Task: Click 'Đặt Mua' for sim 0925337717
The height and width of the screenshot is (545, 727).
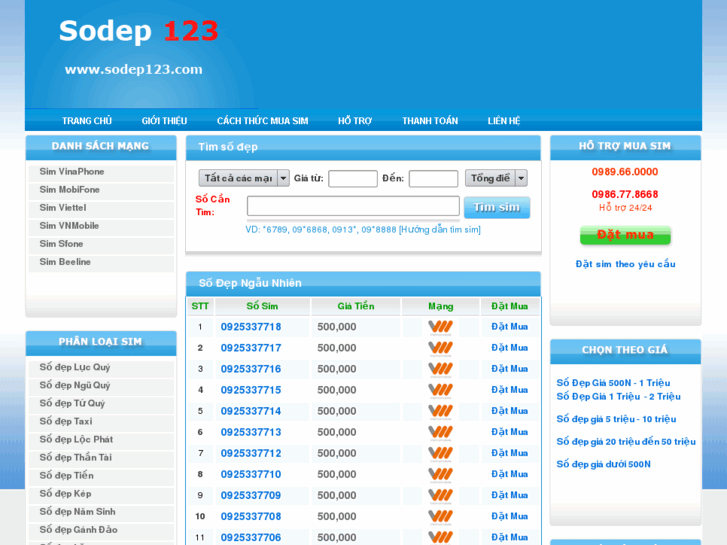Action: click(510, 348)
